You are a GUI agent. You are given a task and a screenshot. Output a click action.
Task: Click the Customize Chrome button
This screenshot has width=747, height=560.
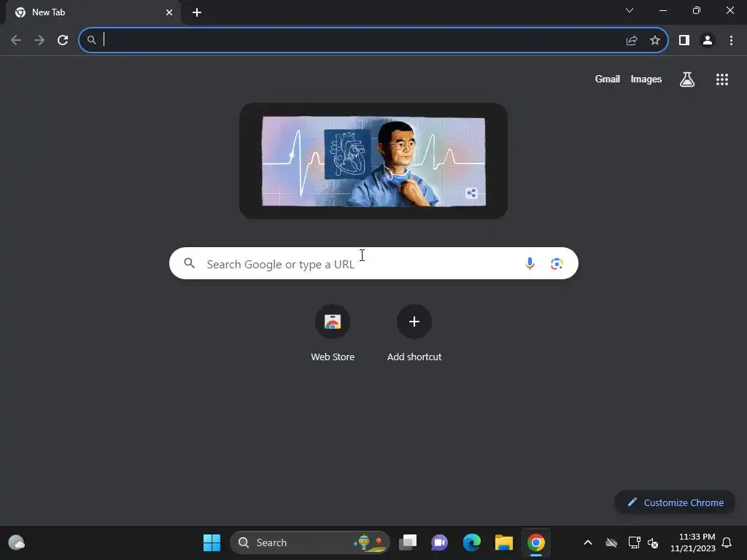tap(675, 502)
